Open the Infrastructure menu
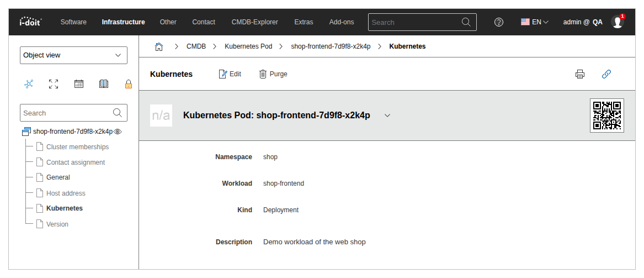Image resolution: width=644 pixels, height=278 pixels. click(x=123, y=22)
